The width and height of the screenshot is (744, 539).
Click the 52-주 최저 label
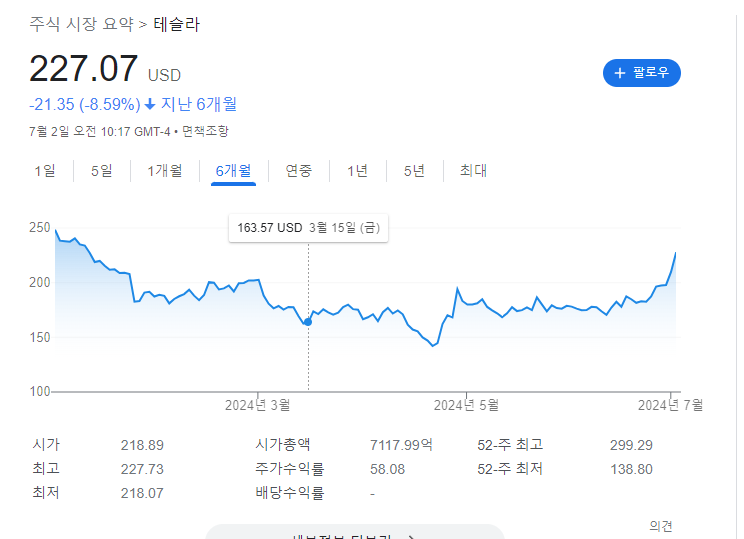pos(510,469)
